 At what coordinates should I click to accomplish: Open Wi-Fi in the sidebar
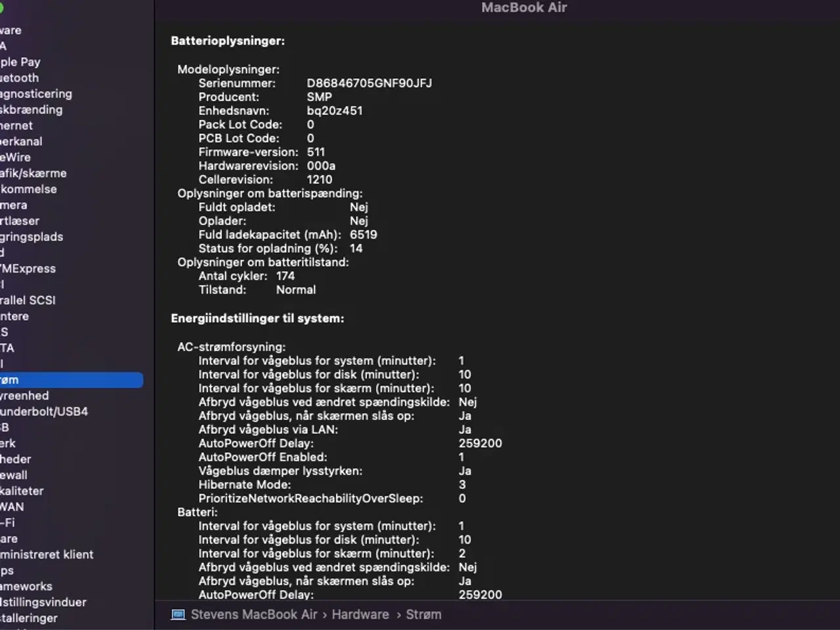click(x=7, y=523)
